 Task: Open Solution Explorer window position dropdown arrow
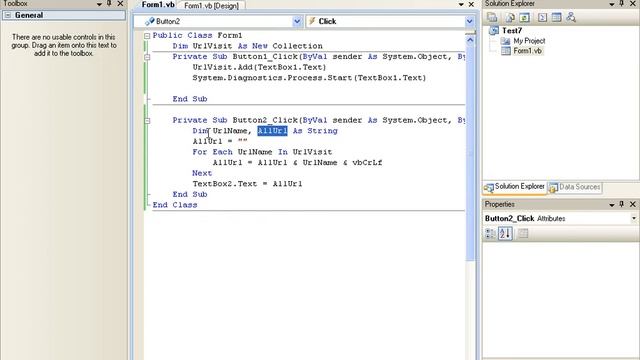(x=611, y=4)
